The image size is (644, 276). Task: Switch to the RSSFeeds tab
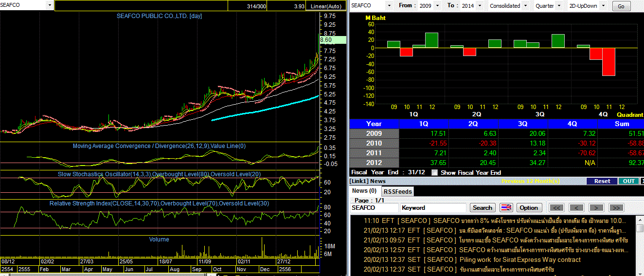tap(398, 192)
